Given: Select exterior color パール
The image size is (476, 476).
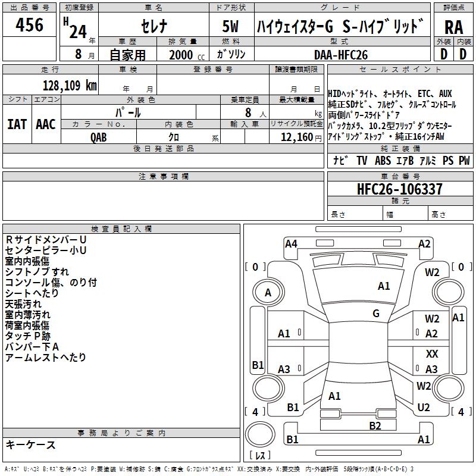Looking at the screenshot, I should tap(128, 112).
